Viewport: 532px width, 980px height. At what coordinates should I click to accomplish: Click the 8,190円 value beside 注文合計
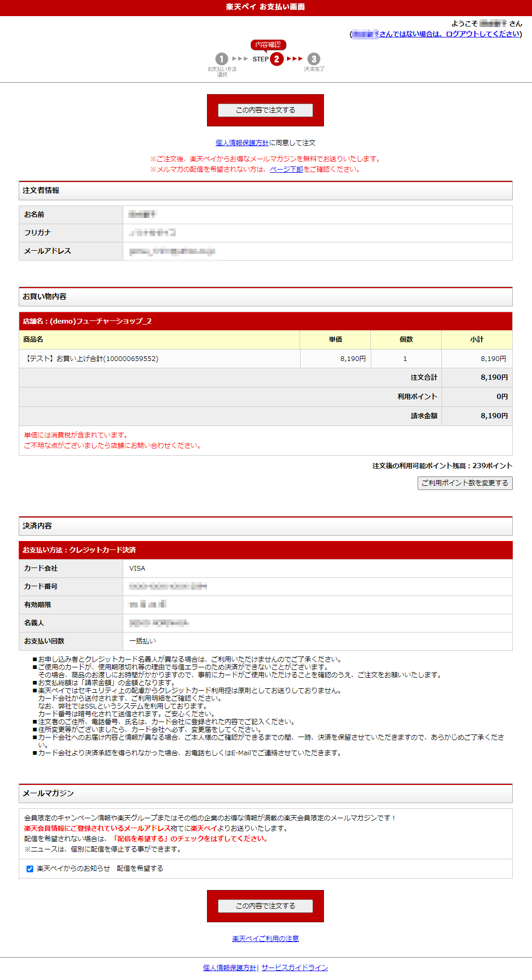coord(494,377)
